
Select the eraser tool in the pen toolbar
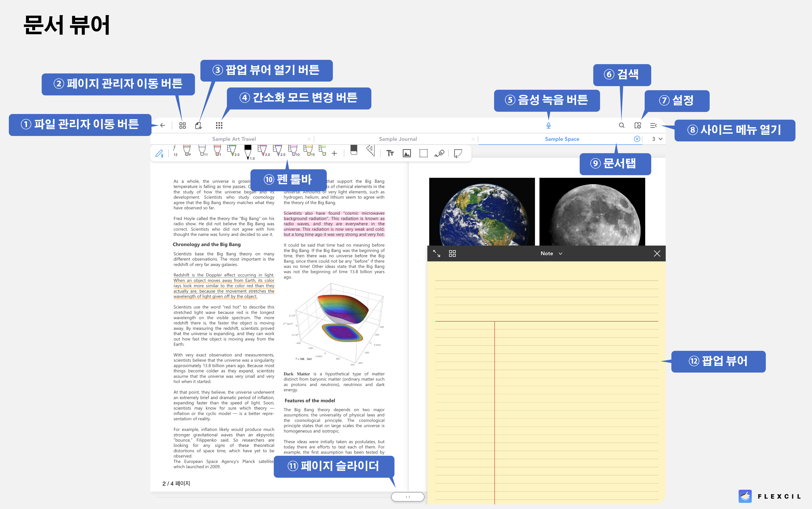tap(353, 150)
